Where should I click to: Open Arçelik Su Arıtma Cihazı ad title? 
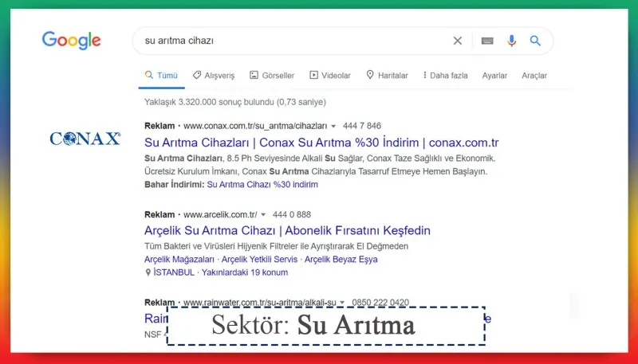(287, 231)
